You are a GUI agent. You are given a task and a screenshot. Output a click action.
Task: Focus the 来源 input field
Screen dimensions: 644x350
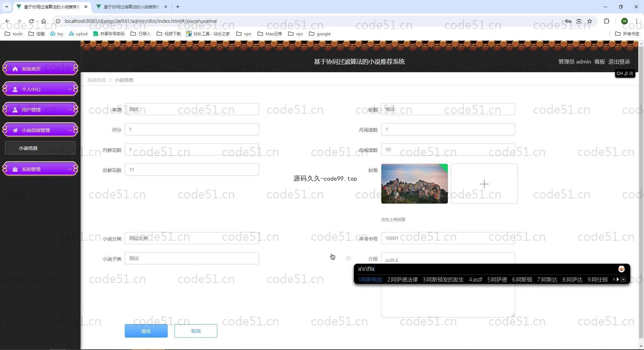pos(192,109)
